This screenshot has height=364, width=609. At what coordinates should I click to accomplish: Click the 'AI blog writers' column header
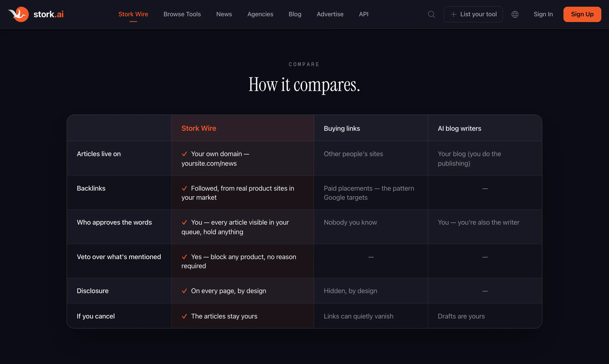coord(459,129)
